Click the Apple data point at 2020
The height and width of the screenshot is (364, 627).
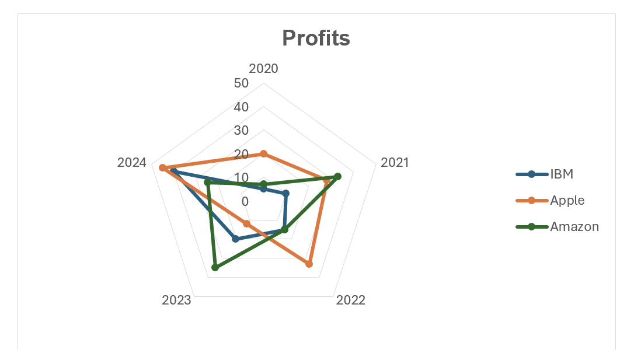tap(263, 154)
